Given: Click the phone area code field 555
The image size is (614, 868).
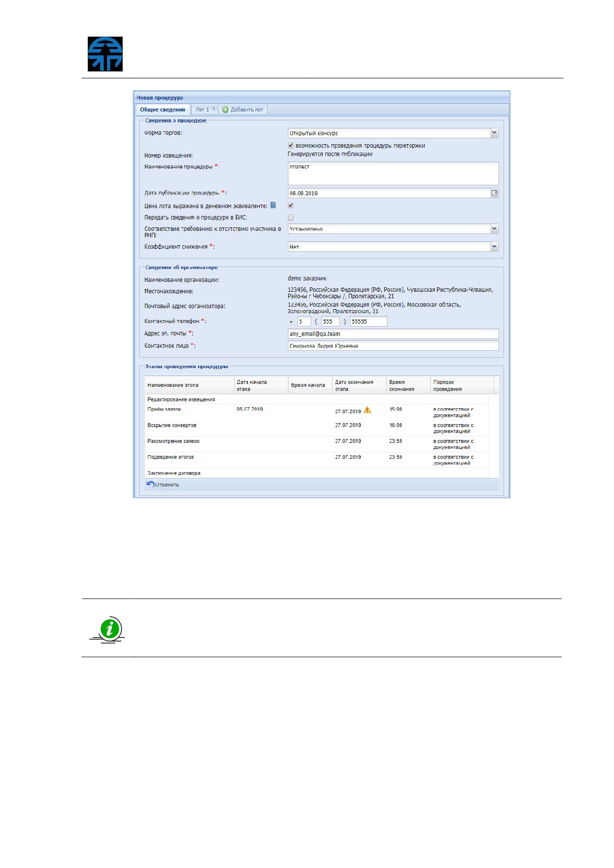Looking at the screenshot, I should pyautogui.click(x=330, y=321).
